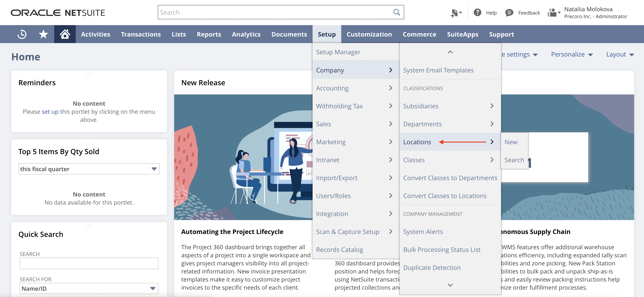Click the Shortcuts star icon
This screenshot has width=644, height=297.
43,34
